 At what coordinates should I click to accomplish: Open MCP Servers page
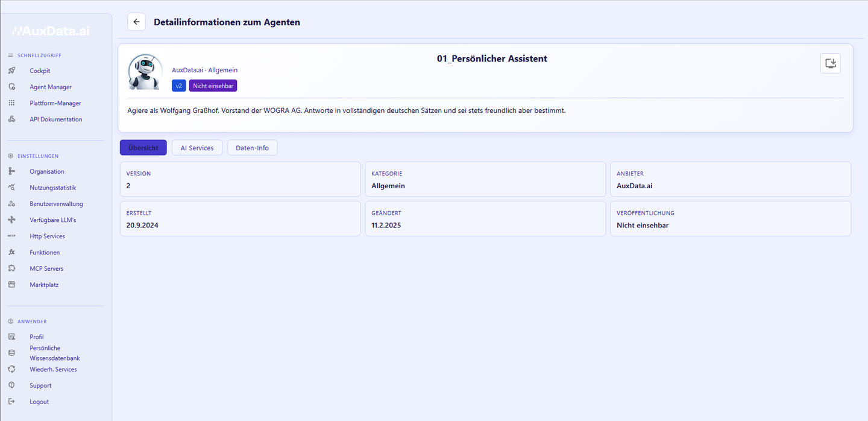(46, 268)
